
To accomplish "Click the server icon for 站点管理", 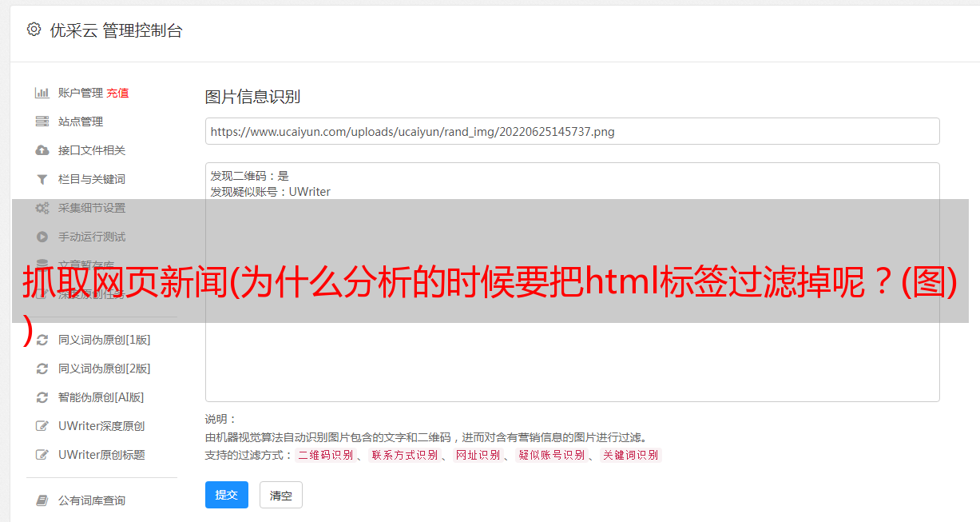I will pos(42,122).
